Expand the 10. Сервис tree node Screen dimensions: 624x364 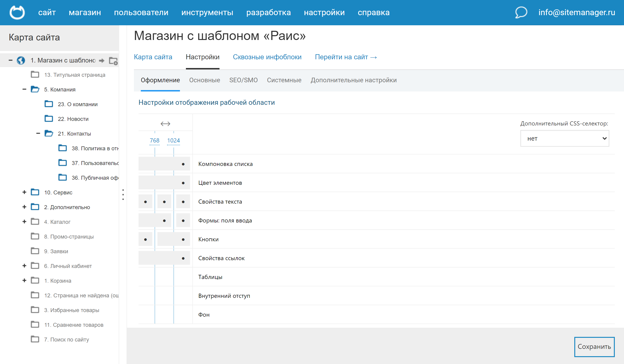pos(24,192)
